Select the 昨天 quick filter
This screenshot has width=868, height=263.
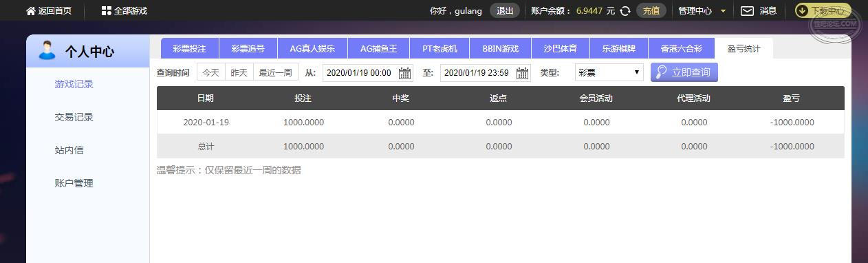pos(239,72)
